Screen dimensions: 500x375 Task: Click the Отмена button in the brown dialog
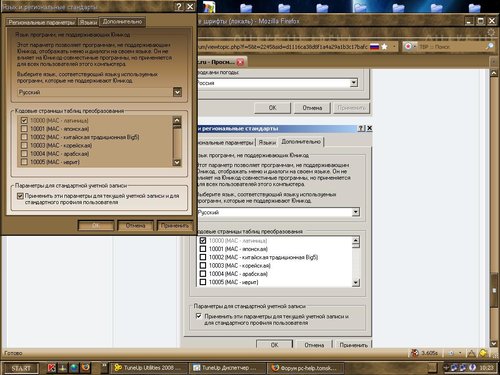[135, 226]
